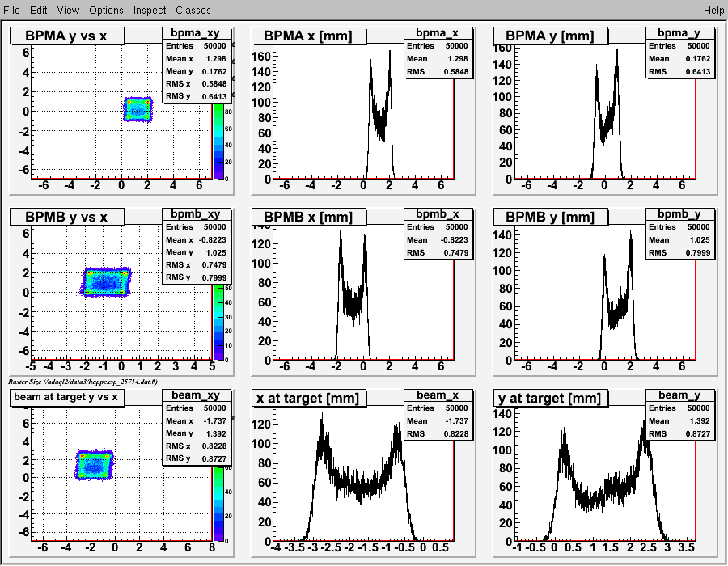This screenshot has width=728, height=566.
Task: Click the beam at target xy scatter blob
Action: [x=95, y=465]
